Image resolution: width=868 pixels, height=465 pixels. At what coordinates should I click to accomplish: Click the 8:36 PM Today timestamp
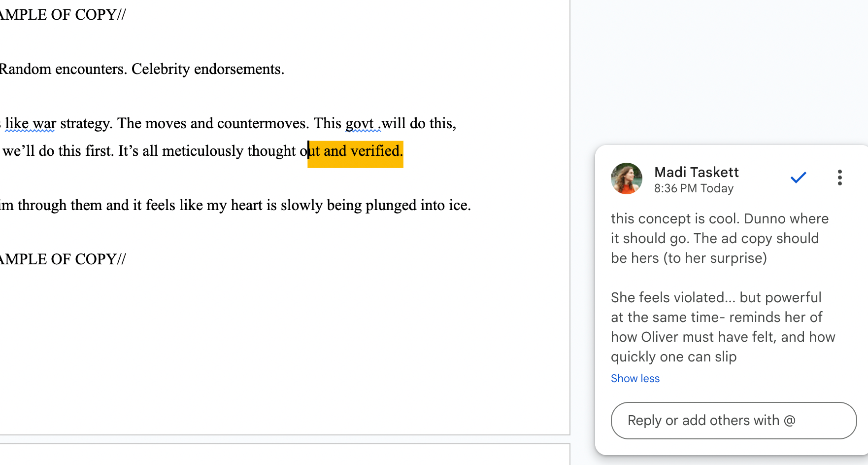694,188
